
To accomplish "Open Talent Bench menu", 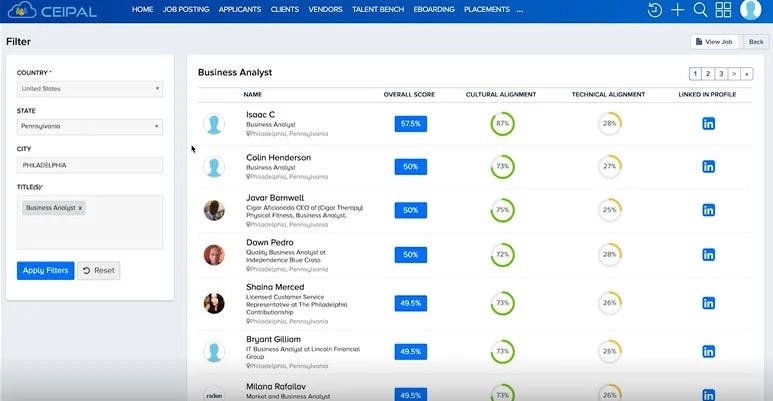I will pos(378,9).
